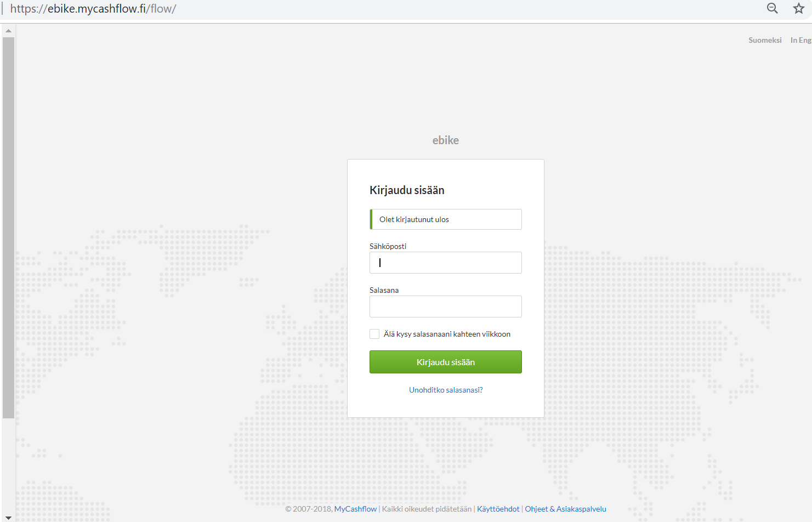Image resolution: width=812 pixels, height=522 pixels.
Task: Click the zoom magnifier icon in address bar
Action: click(x=772, y=8)
